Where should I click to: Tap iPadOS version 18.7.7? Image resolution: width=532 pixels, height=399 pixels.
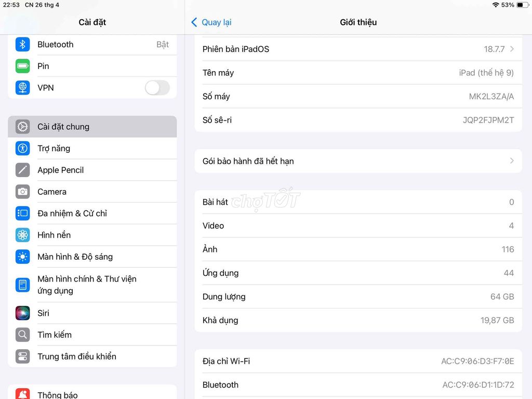point(494,49)
